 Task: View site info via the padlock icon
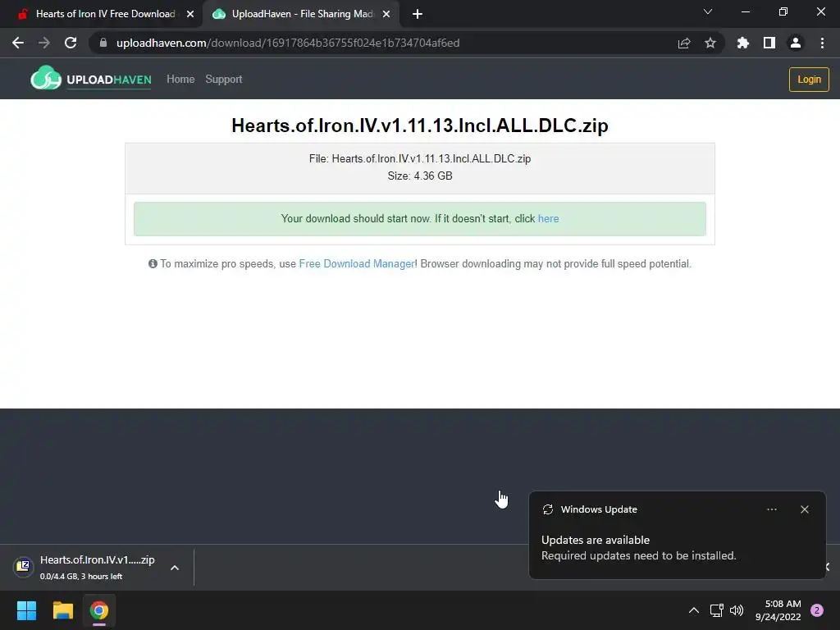point(103,43)
